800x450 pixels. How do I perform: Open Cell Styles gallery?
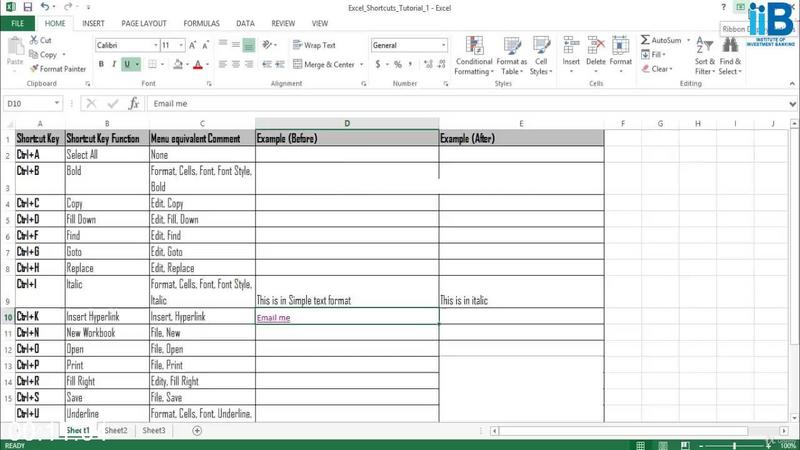(x=541, y=56)
